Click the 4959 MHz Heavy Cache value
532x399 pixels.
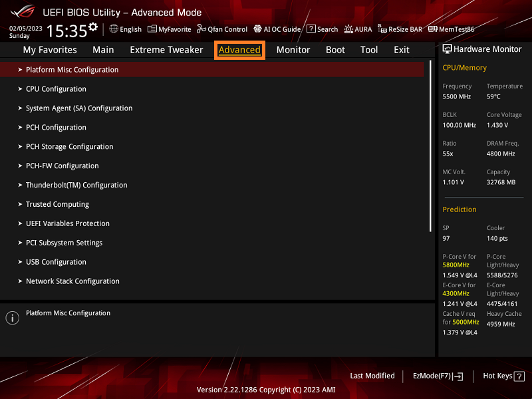501,325
